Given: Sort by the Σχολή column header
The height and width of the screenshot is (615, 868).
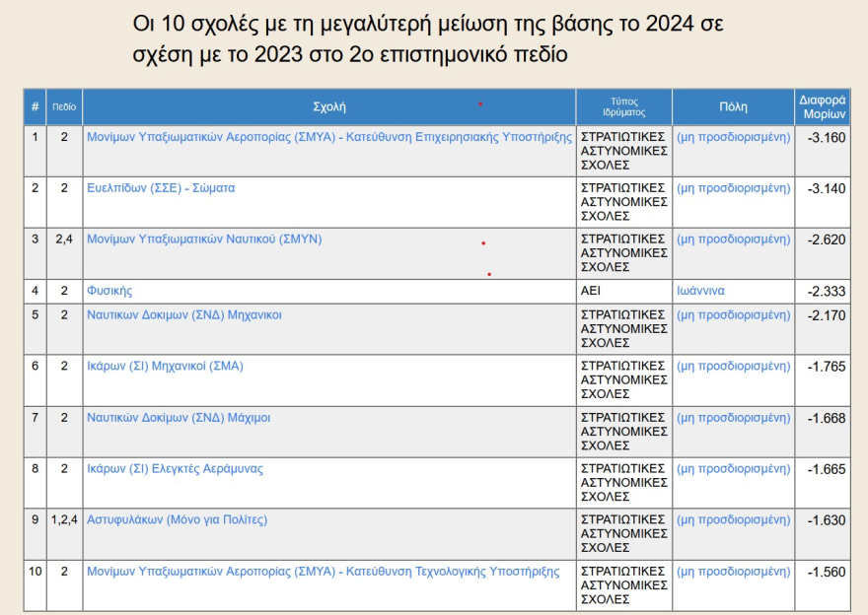Looking at the screenshot, I should click(328, 106).
